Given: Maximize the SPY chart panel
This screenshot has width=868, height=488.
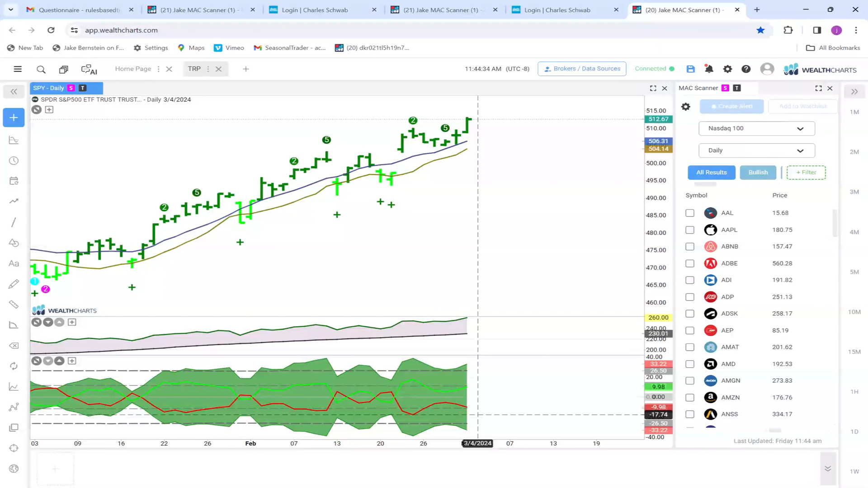Looking at the screenshot, I should pos(653,88).
